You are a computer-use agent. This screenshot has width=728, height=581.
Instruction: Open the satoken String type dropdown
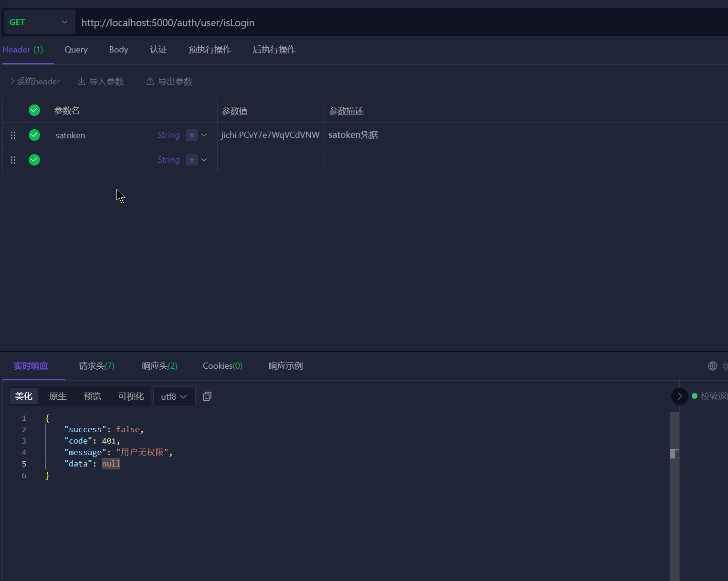coord(204,135)
